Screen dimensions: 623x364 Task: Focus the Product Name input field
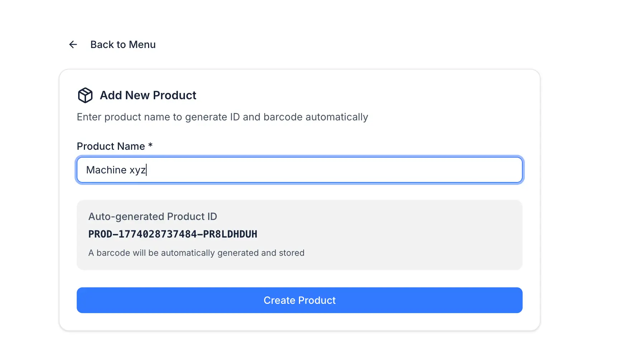click(299, 170)
